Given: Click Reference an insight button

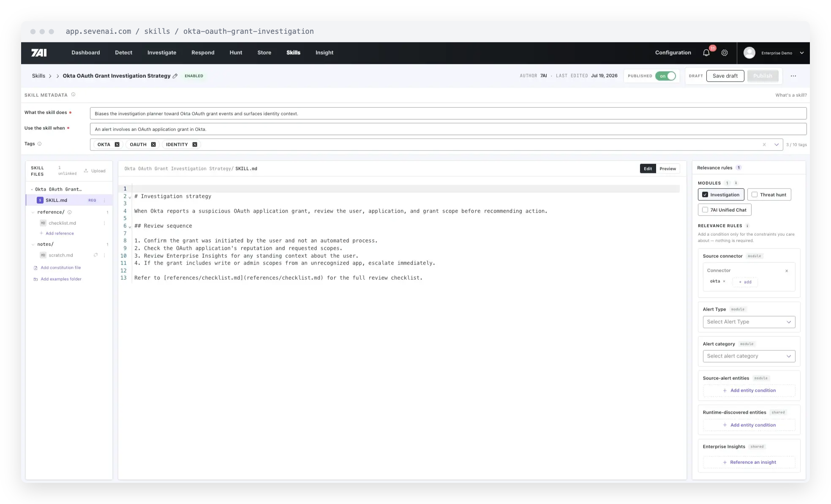Looking at the screenshot, I should tap(749, 462).
